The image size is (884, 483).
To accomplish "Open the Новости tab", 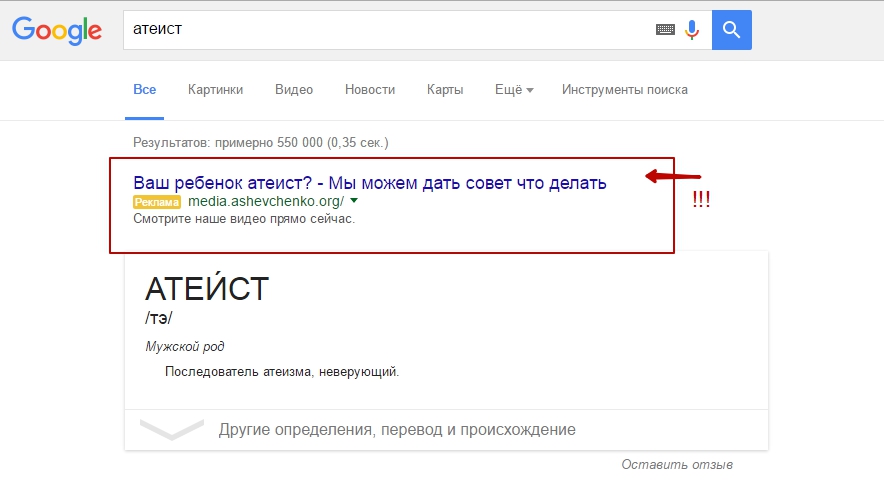I will (370, 90).
